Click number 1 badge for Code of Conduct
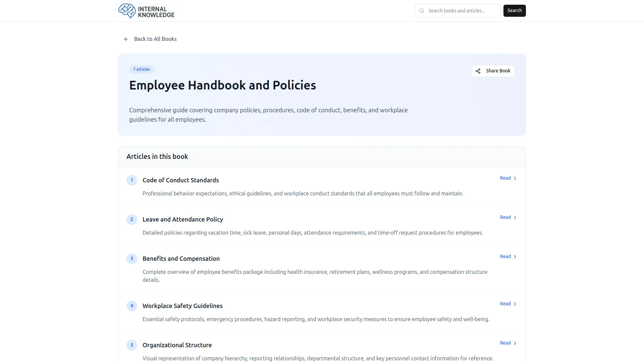Image resolution: width=644 pixels, height=362 pixels. [131, 180]
